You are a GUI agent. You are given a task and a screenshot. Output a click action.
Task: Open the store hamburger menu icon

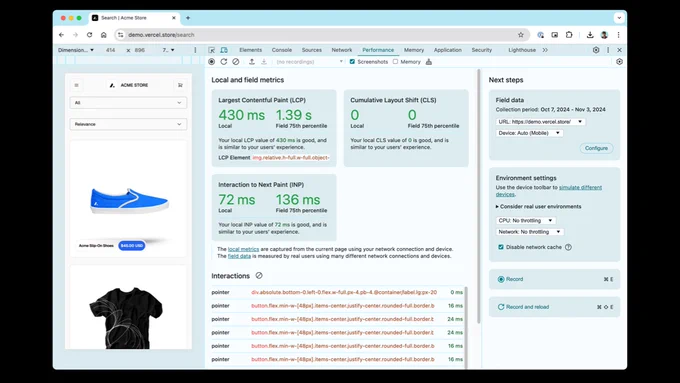pyautogui.click(x=76, y=85)
